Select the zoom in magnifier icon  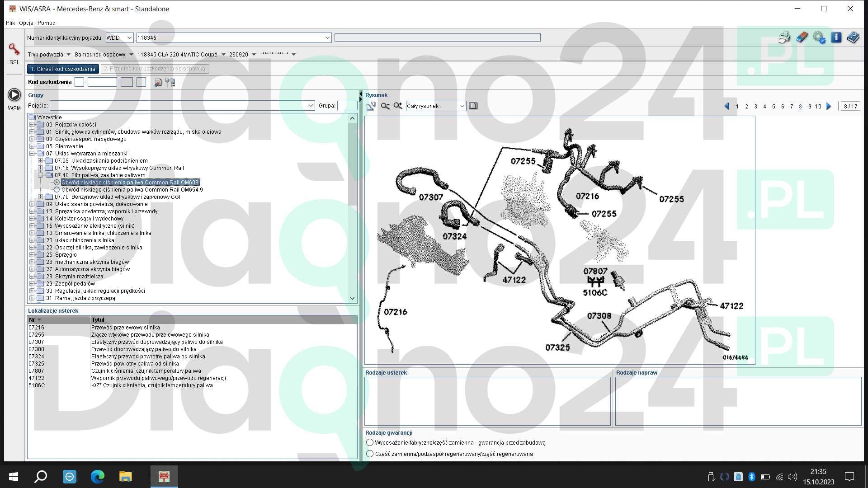[x=398, y=105]
